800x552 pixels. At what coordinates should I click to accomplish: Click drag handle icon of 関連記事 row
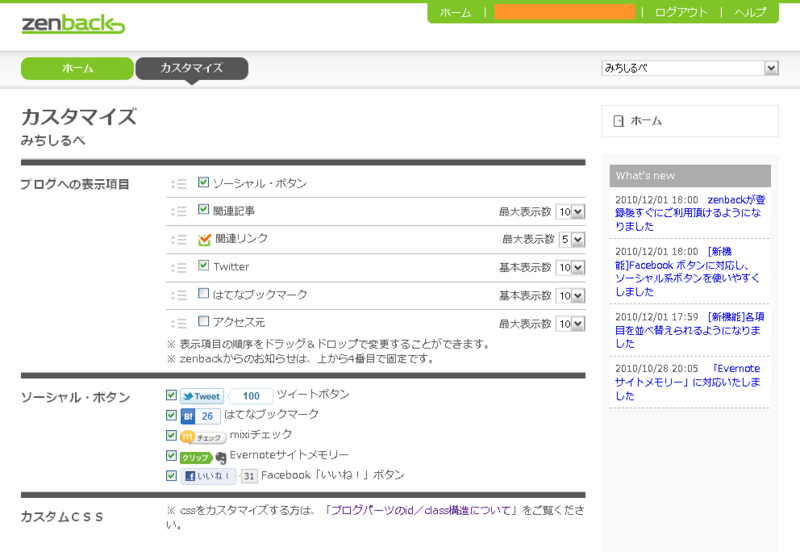(179, 211)
